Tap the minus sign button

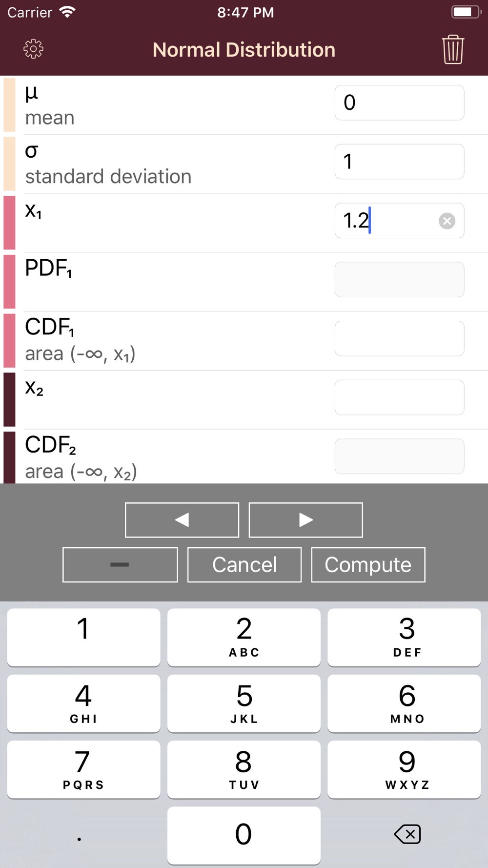[120, 565]
